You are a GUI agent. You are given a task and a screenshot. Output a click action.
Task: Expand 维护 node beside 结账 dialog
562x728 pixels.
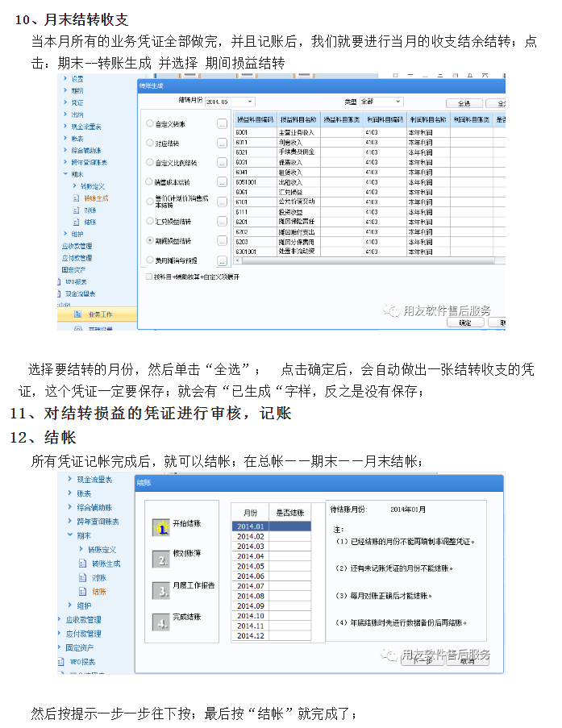tap(69, 605)
